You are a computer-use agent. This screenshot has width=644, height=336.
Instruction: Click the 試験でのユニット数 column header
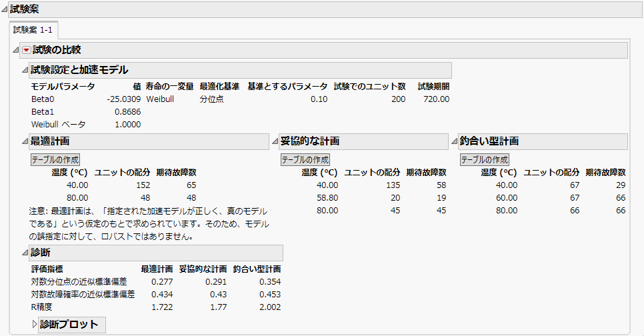click(x=369, y=87)
